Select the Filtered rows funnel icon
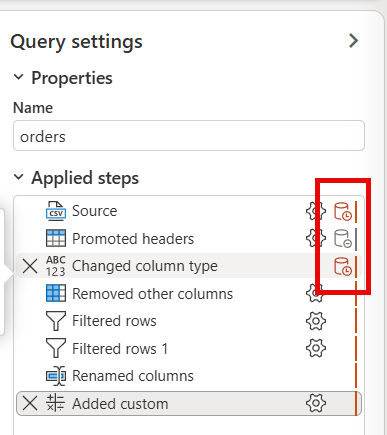Image resolution: width=387 pixels, height=435 pixels. pyautogui.click(x=56, y=321)
